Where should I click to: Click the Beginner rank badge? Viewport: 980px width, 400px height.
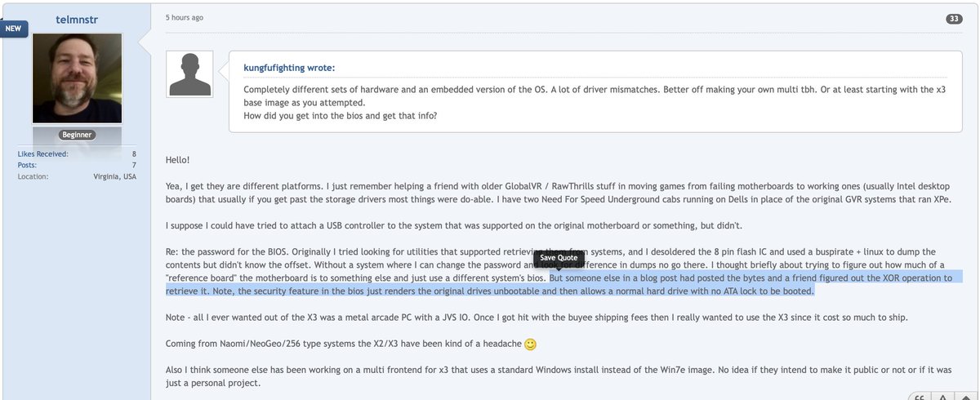click(x=77, y=135)
